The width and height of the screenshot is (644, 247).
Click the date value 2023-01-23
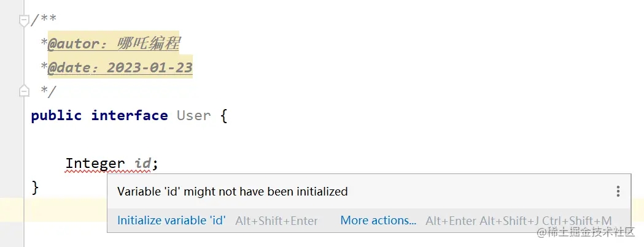[x=150, y=68]
